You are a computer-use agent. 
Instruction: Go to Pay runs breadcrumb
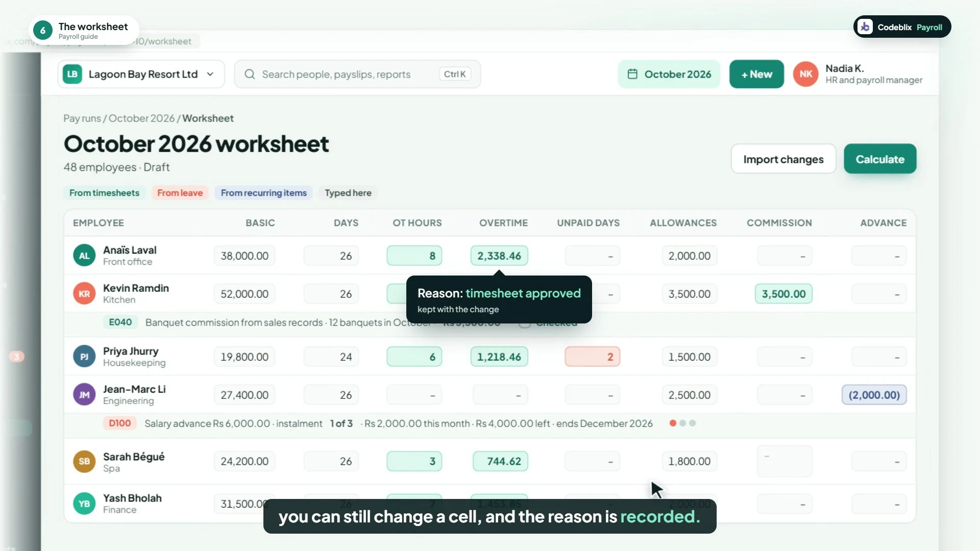(x=82, y=118)
